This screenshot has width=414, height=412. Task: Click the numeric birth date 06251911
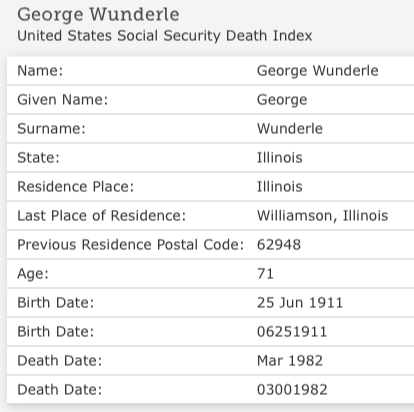292,332
